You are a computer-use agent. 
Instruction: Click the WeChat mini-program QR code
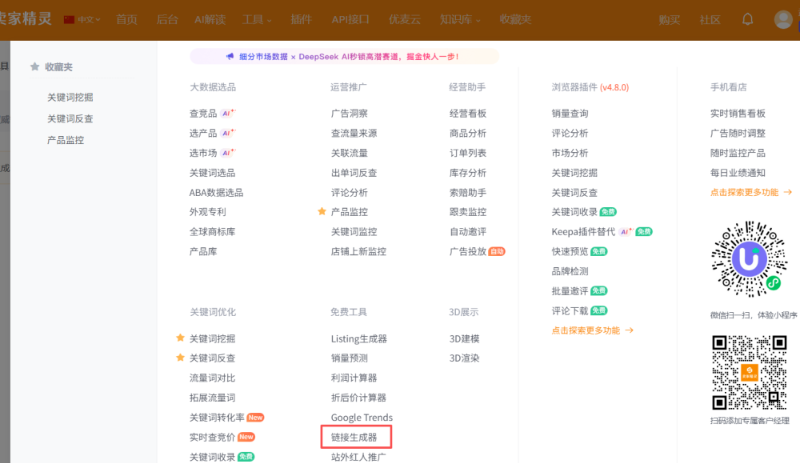pyautogui.click(x=748, y=259)
